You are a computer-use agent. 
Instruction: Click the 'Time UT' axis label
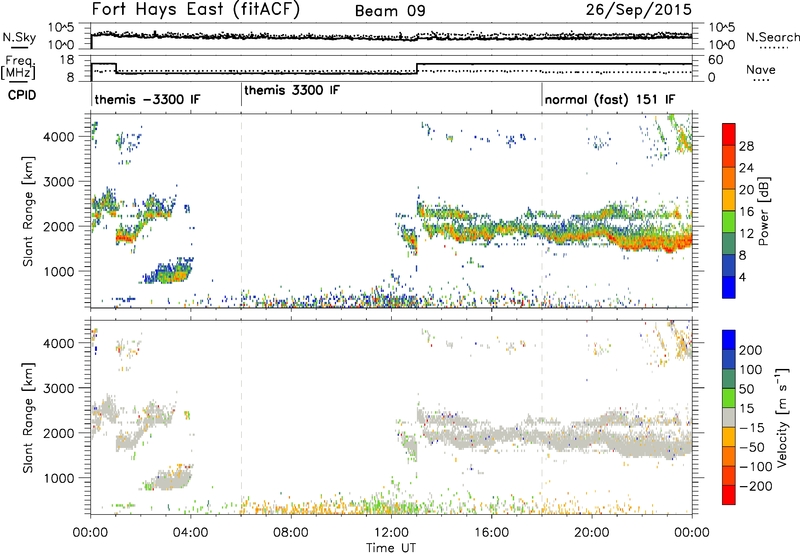[391, 547]
